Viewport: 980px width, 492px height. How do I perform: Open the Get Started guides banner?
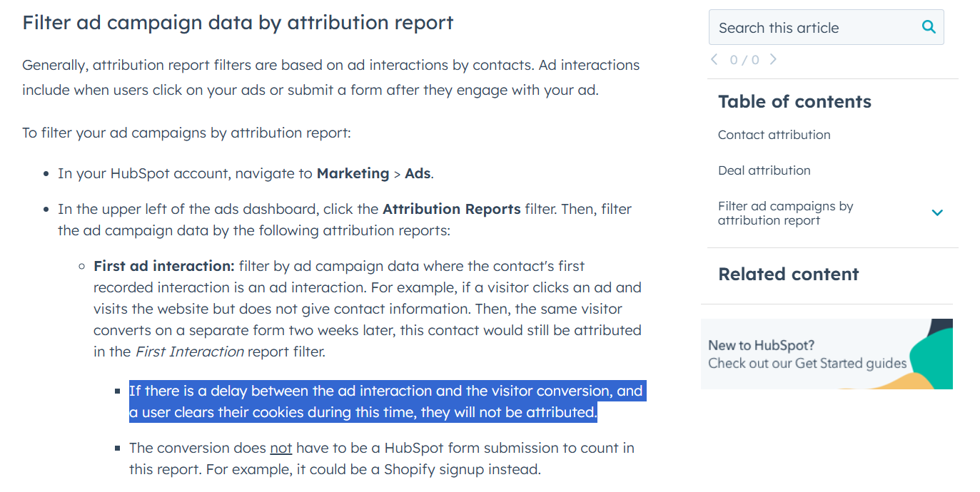click(827, 354)
